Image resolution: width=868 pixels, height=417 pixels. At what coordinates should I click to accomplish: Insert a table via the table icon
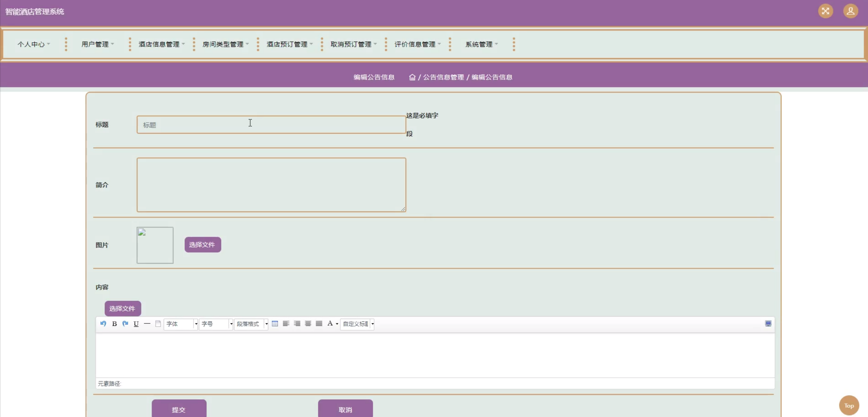click(275, 323)
